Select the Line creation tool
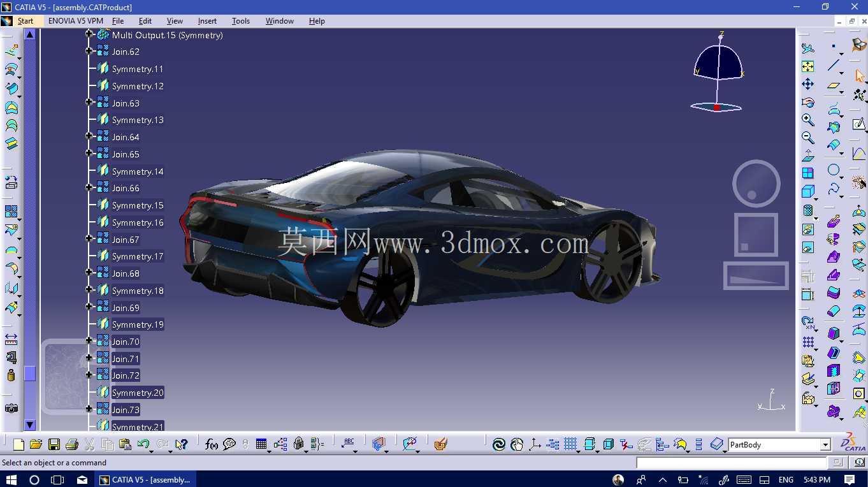 (834, 65)
